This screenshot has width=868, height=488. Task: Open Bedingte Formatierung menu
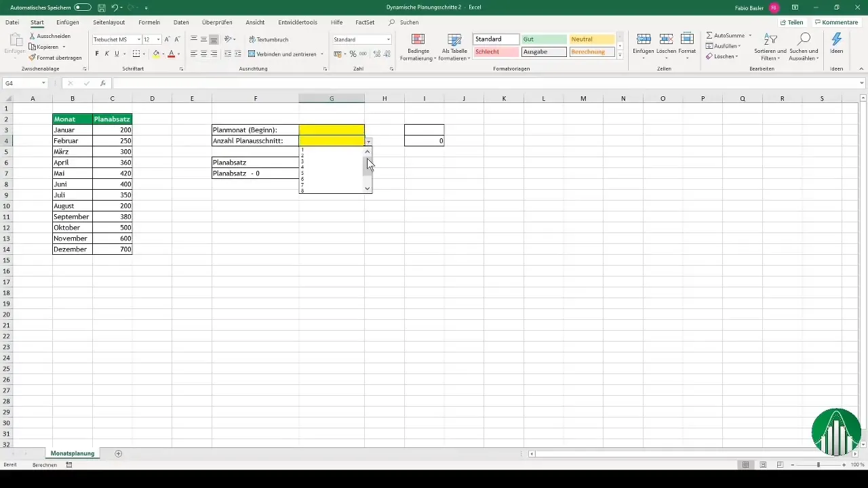[418, 47]
